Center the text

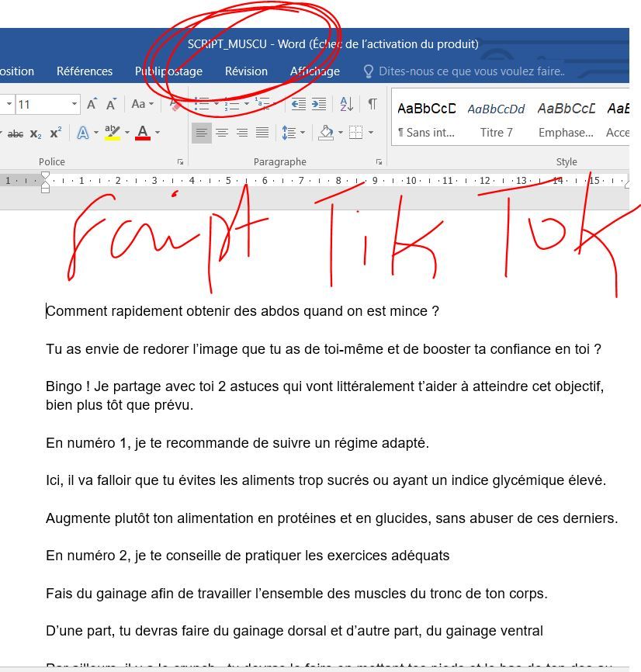221,133
